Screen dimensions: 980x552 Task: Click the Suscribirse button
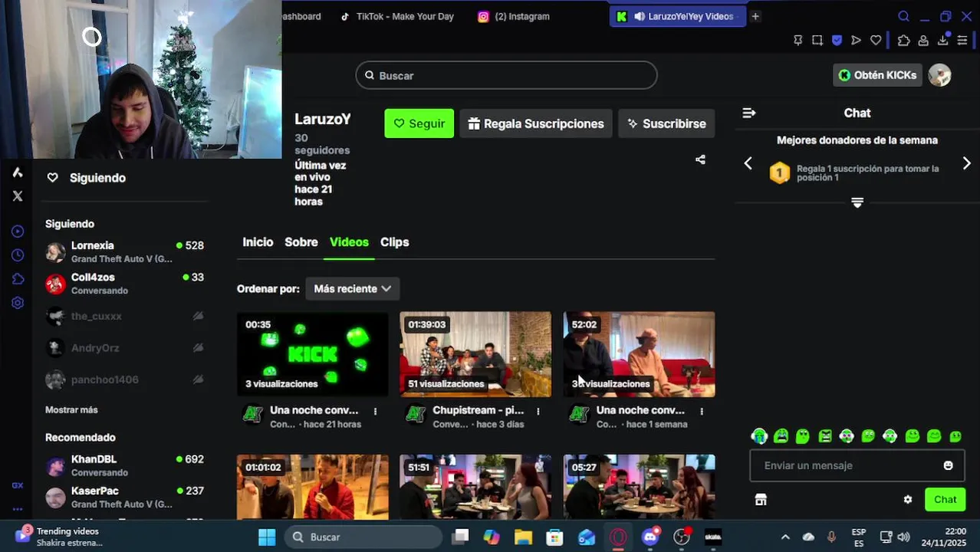(666, 123)
